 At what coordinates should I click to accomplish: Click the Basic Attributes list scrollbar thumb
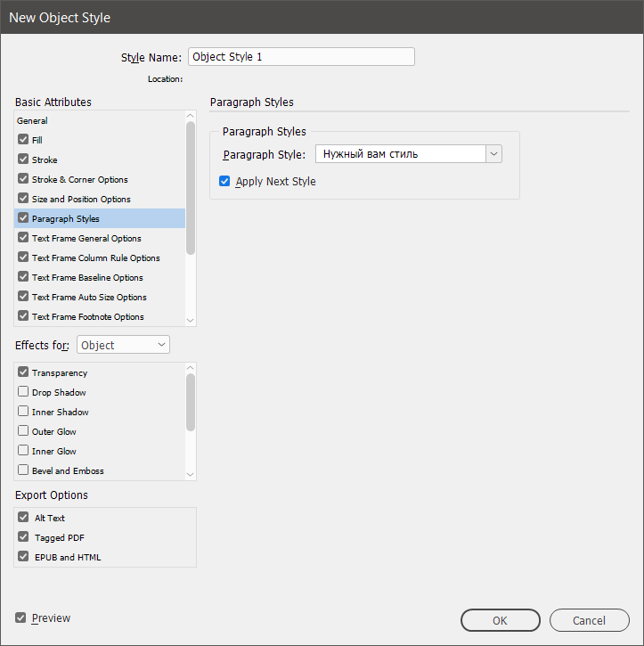tap(191, 187)
